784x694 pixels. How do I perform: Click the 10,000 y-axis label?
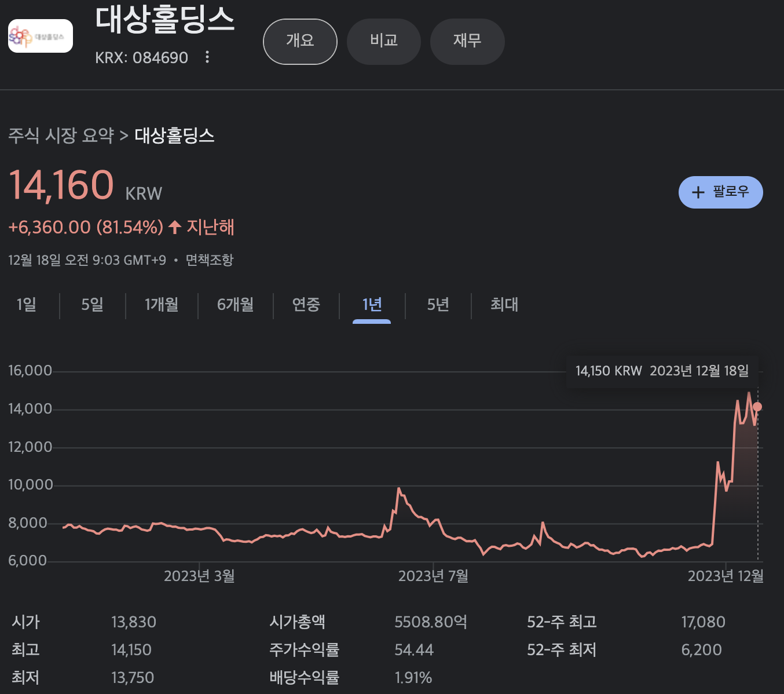30,485
